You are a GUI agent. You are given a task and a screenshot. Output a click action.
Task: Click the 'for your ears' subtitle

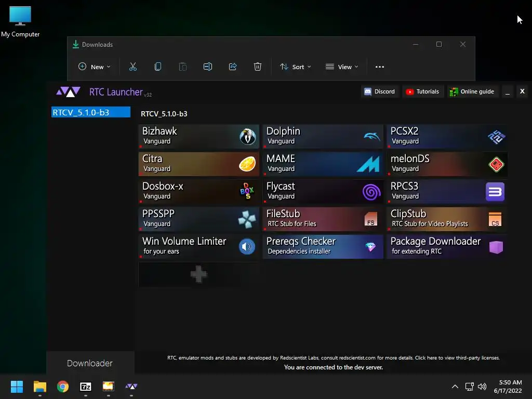click(161, 251)
